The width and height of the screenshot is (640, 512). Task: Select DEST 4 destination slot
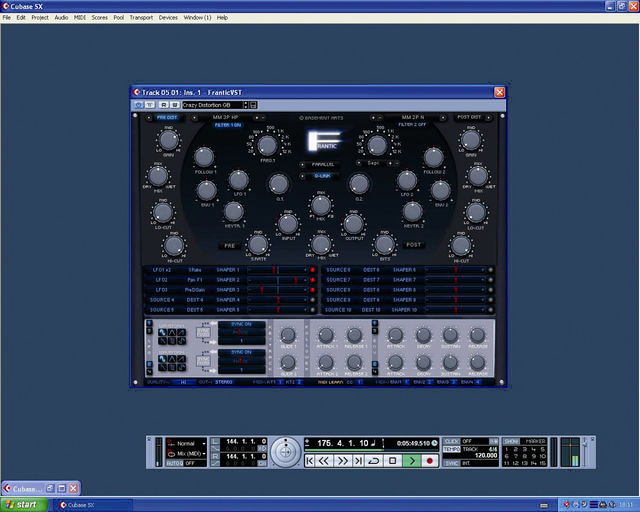195,300
